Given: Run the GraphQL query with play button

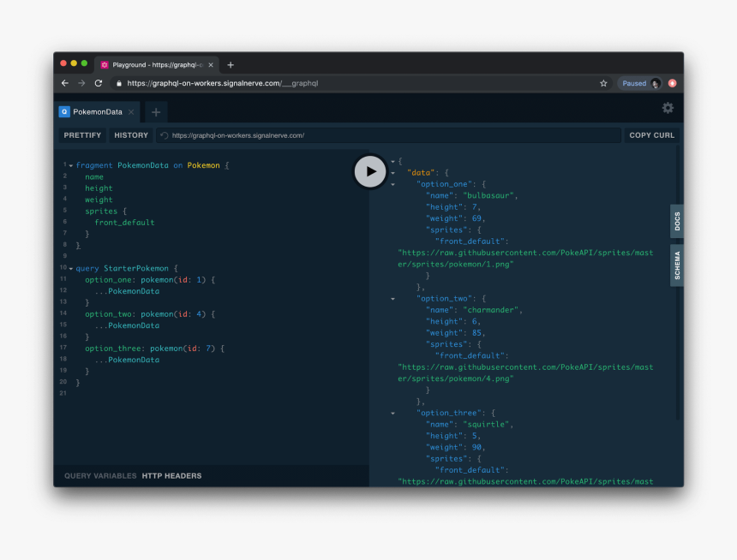Looking at the screenshot, I should pyautogui.click(x=370, y=171).
